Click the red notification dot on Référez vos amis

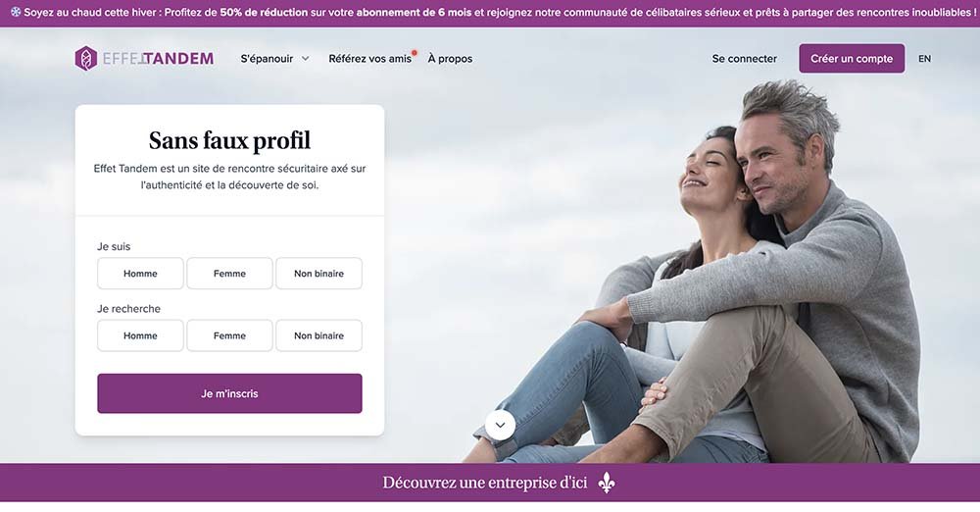pyautogui.click(x=415, y=53)
